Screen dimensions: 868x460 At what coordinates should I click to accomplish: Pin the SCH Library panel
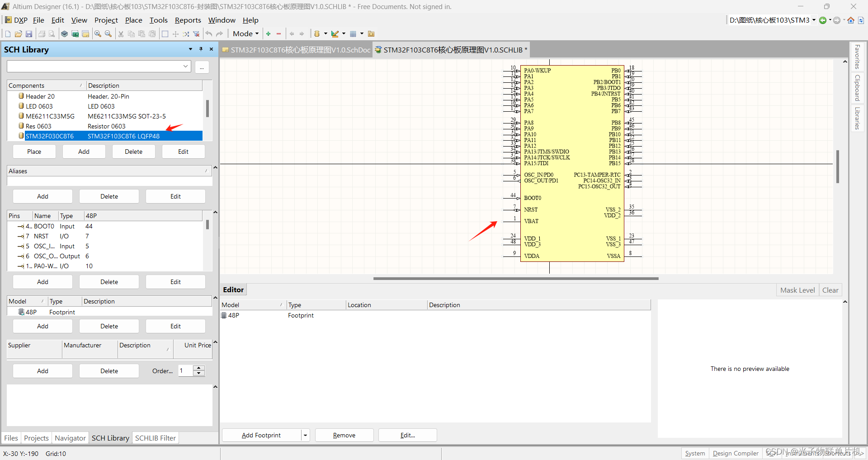tap(201, 49)
